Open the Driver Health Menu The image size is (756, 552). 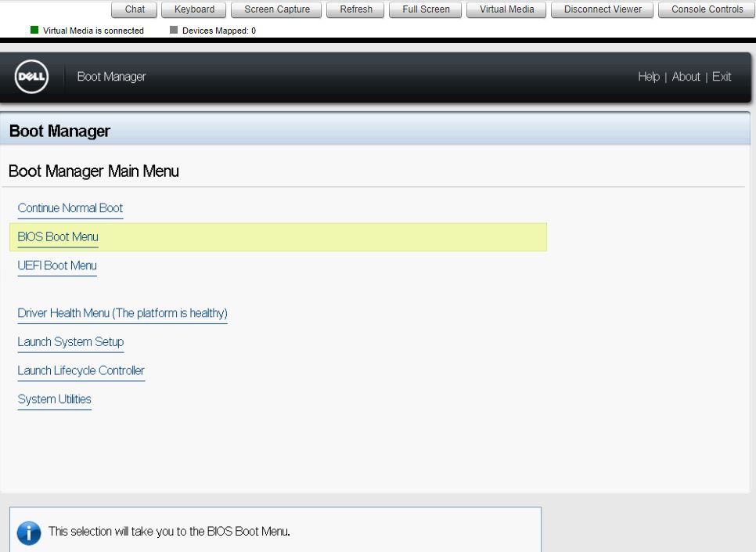[x=122, y=312]
